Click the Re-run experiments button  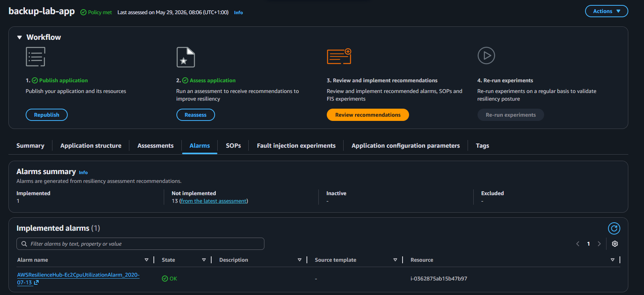pos(510,115)
